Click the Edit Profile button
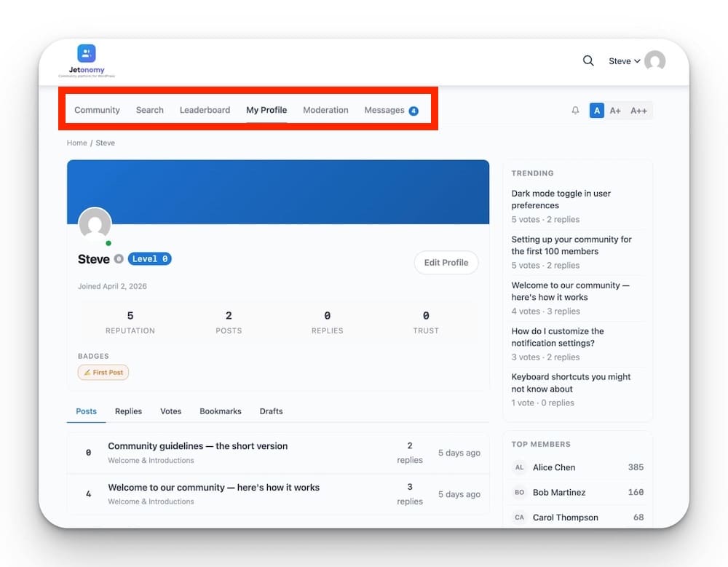This screenshot has width=728, height=567. pyautogui.click(x=446, y=262)
